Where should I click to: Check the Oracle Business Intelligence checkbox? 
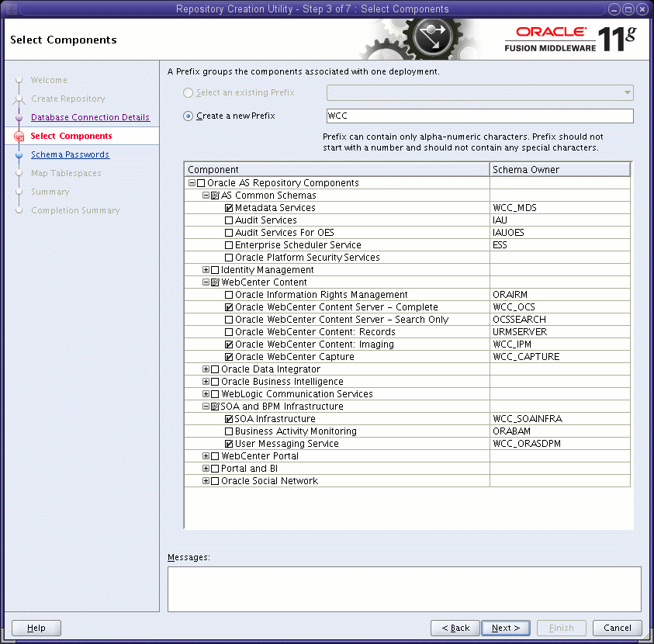(x=215, y=382)
